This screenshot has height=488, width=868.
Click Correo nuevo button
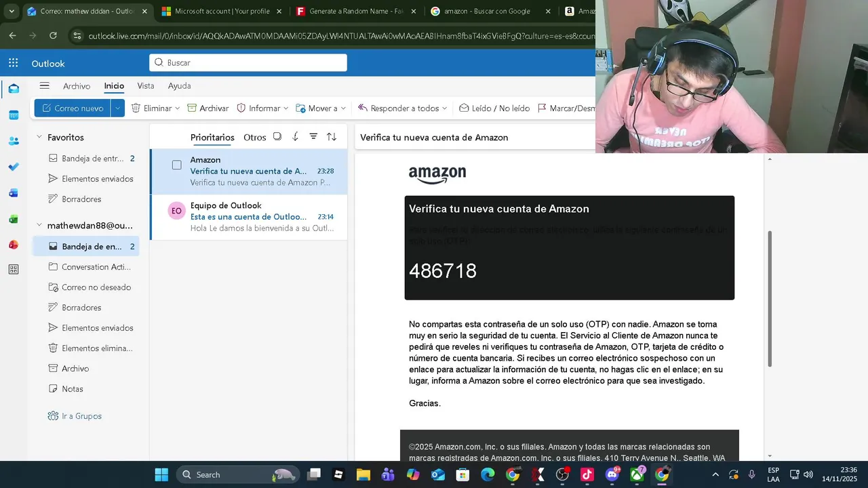(x=73, y=108)
